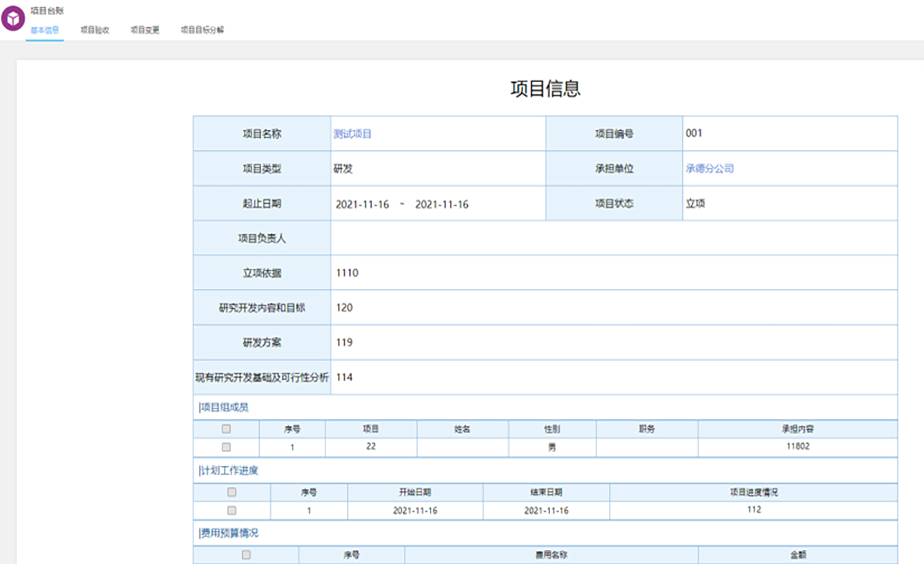The image size is (924, 564).
Task: Open the 项目验收 tab
Action: [x=95, y=31]
